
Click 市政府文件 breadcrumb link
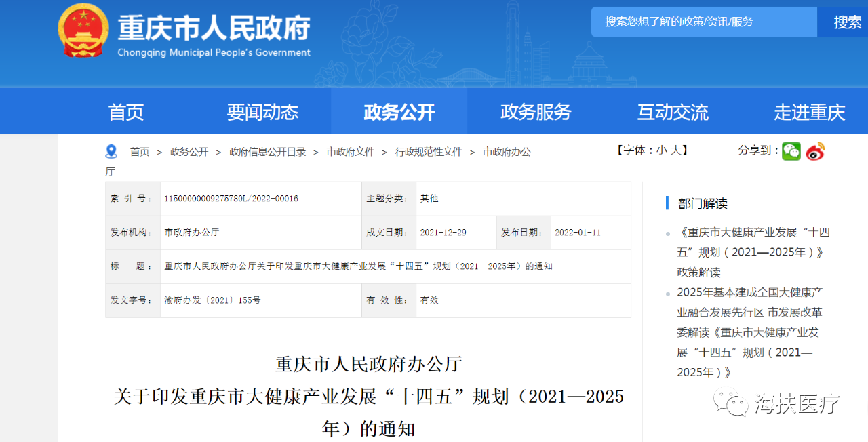[x=350, y=152]
